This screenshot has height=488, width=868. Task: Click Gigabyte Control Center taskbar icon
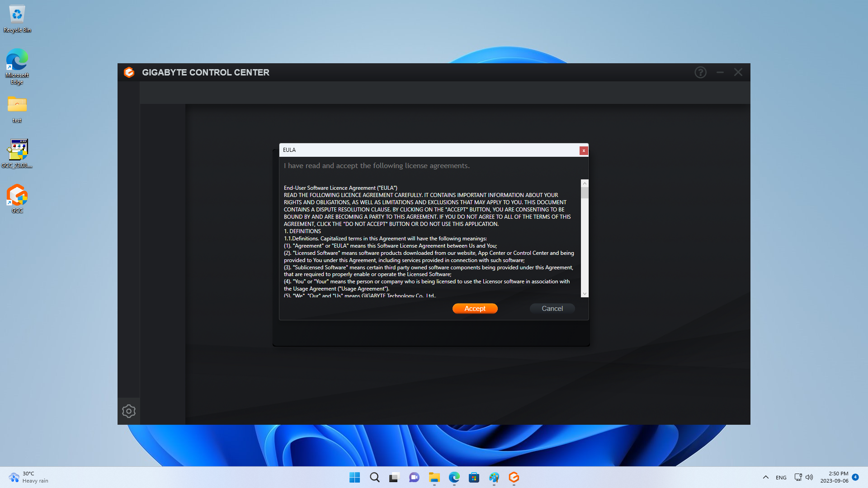514,478
